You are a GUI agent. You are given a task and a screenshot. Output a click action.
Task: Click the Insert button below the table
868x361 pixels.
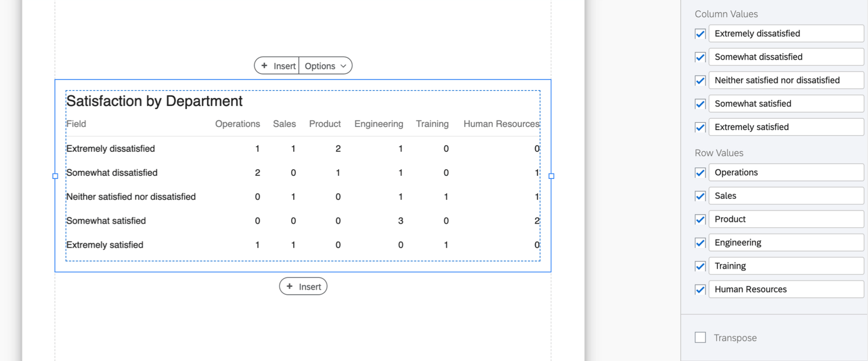(303, 287)
